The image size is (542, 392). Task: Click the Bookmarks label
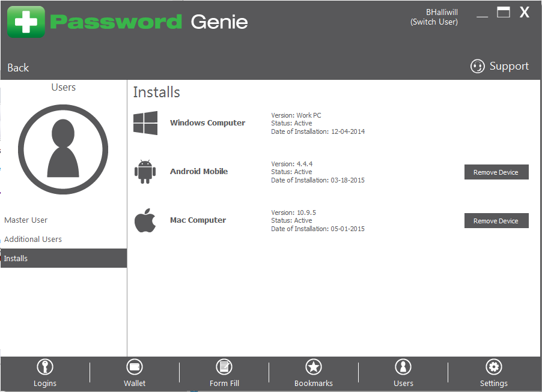tap(314, 384)
